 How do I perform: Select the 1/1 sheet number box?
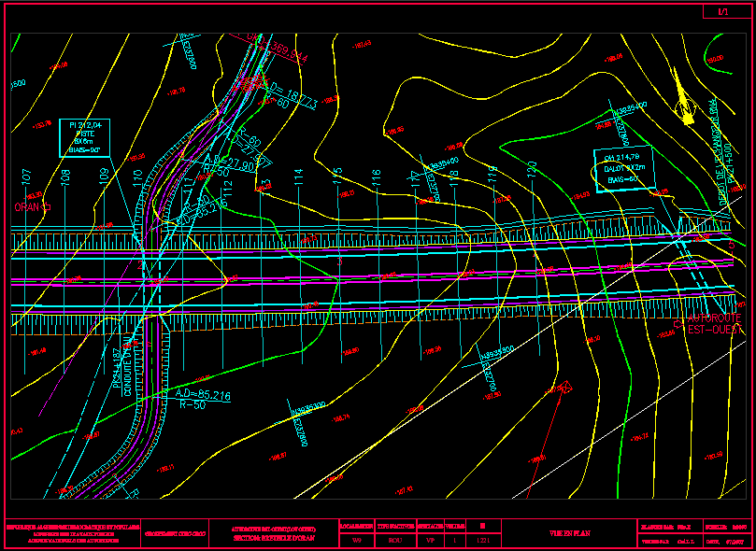point(721,12)
